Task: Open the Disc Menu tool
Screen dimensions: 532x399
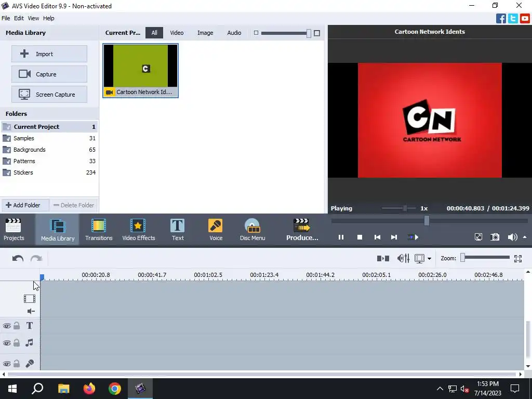Action: click(252, 229)
